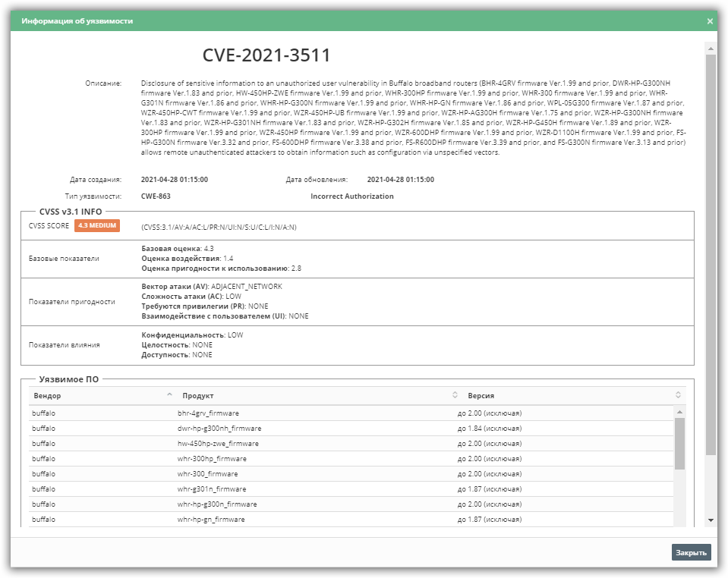
Task: Click the CVE-2021-3511 heading
Action: click(x=266, y=55)
